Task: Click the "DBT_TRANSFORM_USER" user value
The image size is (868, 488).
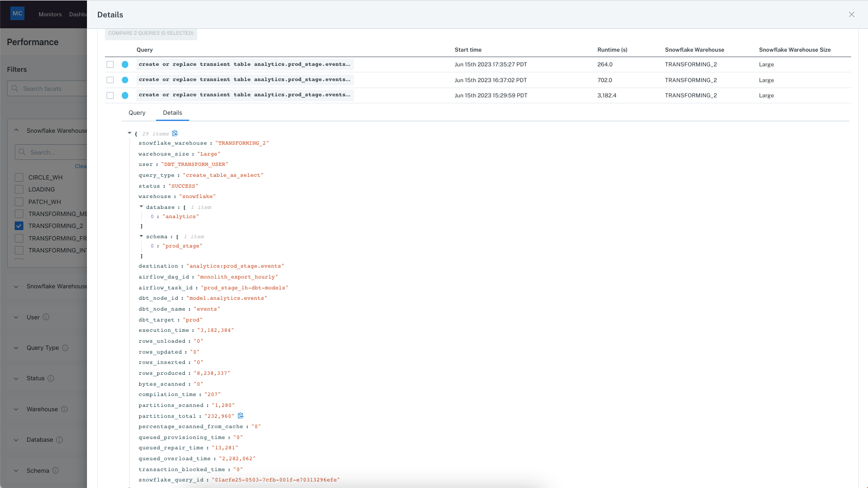Action: pyautogui.click(x=195, y=164)
